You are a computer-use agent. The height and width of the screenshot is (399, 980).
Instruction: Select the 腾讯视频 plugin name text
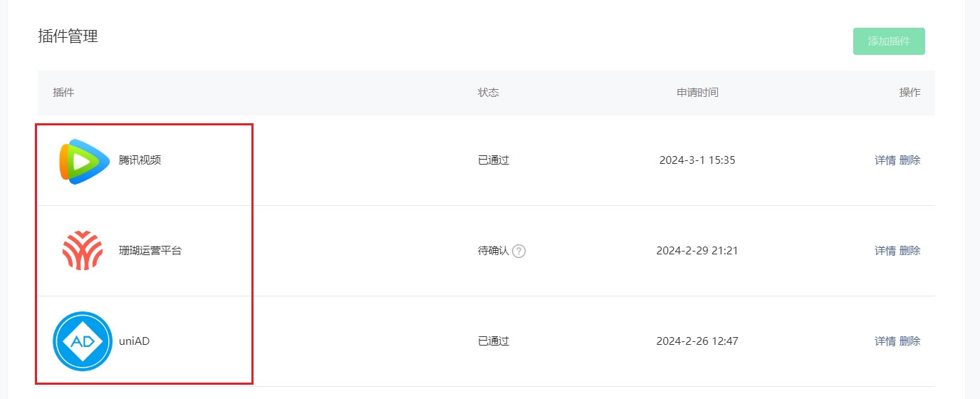click(x=140, y=160)
